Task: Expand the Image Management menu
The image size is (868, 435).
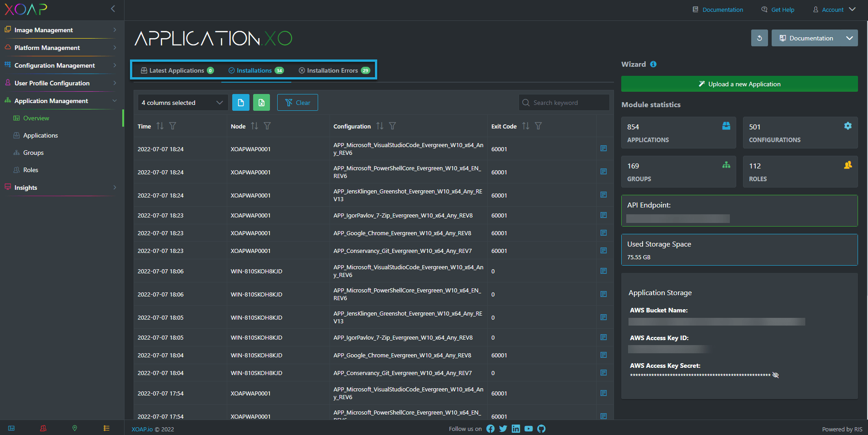Action: click(61, 30)
